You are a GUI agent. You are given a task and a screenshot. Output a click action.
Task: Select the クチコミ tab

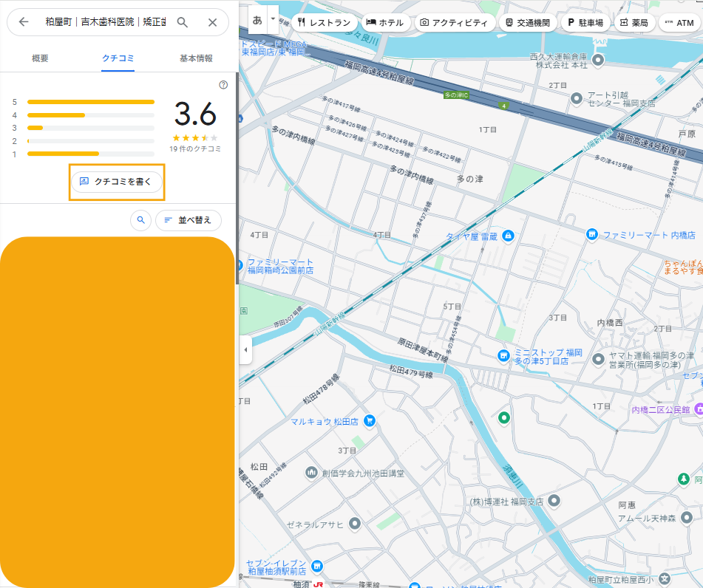[x=118, y=58]
